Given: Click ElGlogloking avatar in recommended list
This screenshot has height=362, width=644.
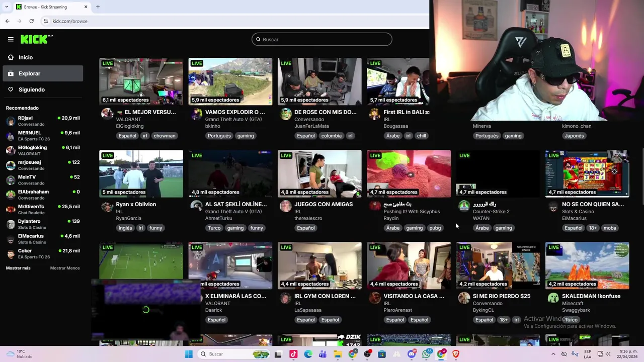Looking at the screenshot, I should (11, 150).
